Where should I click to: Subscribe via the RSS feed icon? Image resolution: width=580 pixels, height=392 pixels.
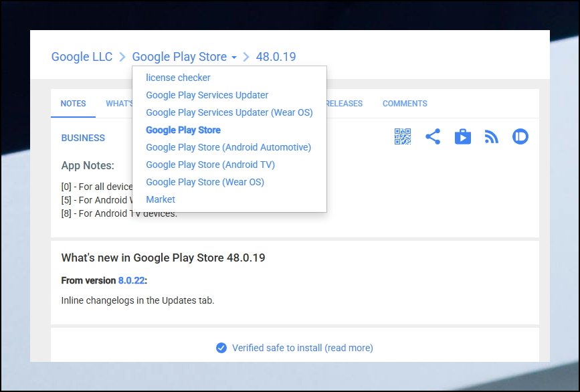click(491, 137)
